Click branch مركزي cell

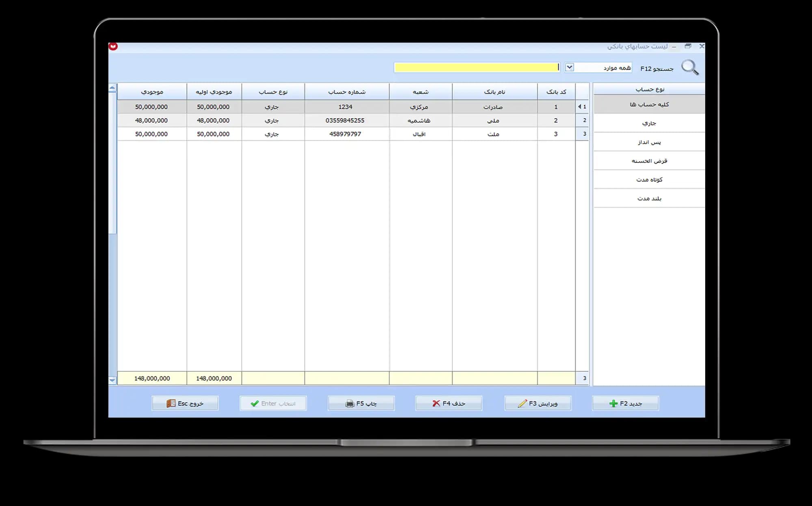(x=421, y=107)
